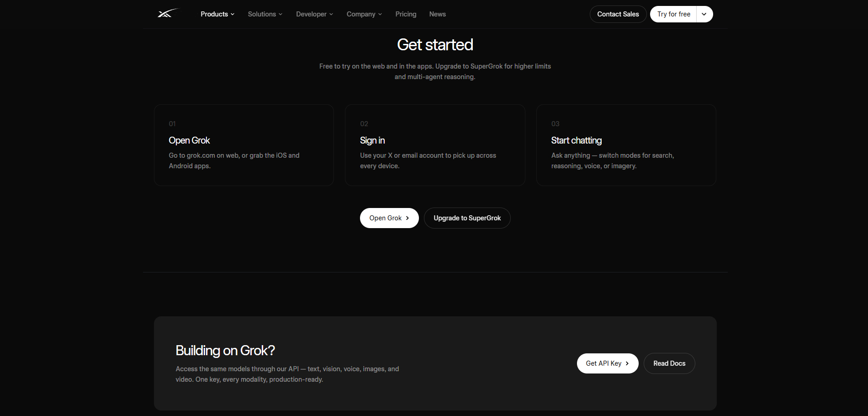Open the Products menu

(x=217, y=14)
